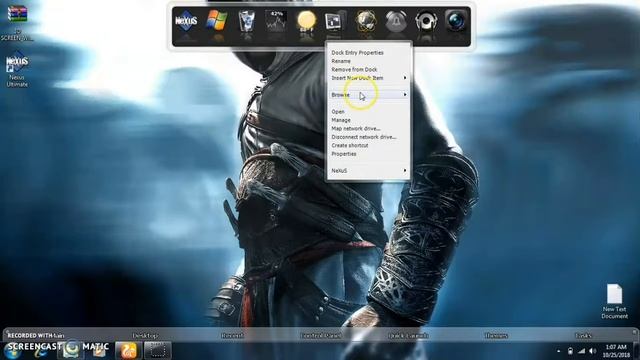
Task: Select the Nexus Ultimate desktop shortcut
Action: (17, 69)
